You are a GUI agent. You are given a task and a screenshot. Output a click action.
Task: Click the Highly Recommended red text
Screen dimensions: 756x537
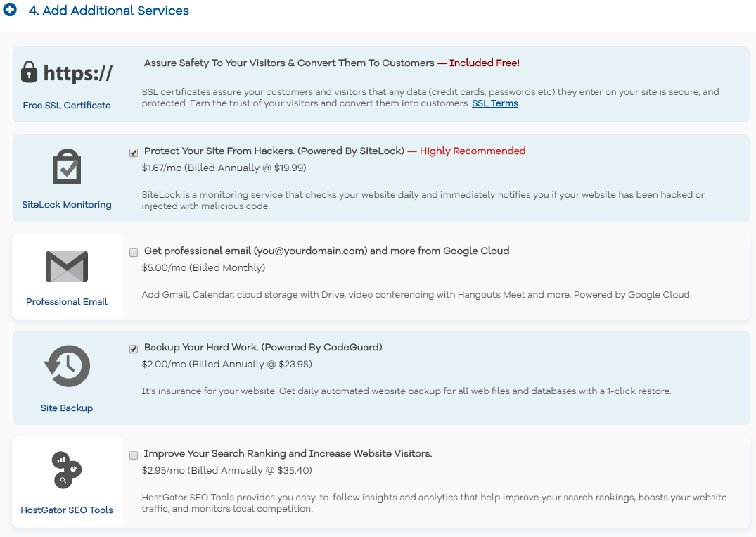473,151
